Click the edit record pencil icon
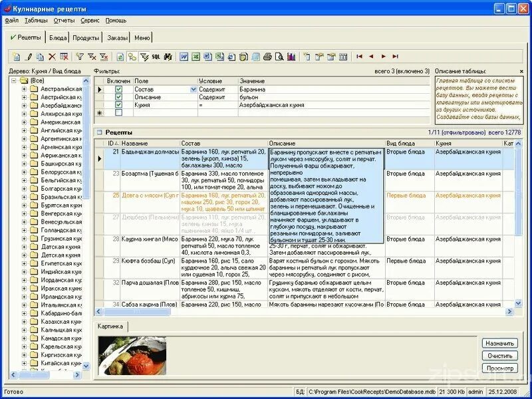This screenshot has width=532, height=399. (29, 57)
